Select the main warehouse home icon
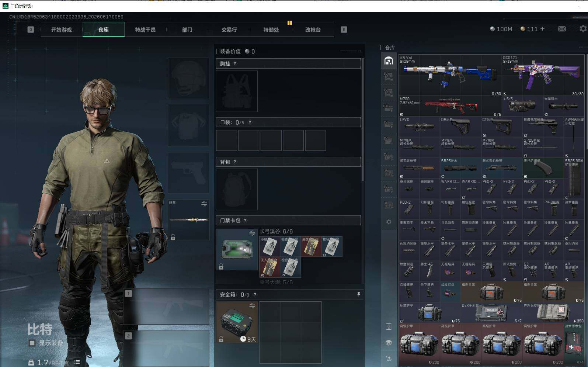 389,61
